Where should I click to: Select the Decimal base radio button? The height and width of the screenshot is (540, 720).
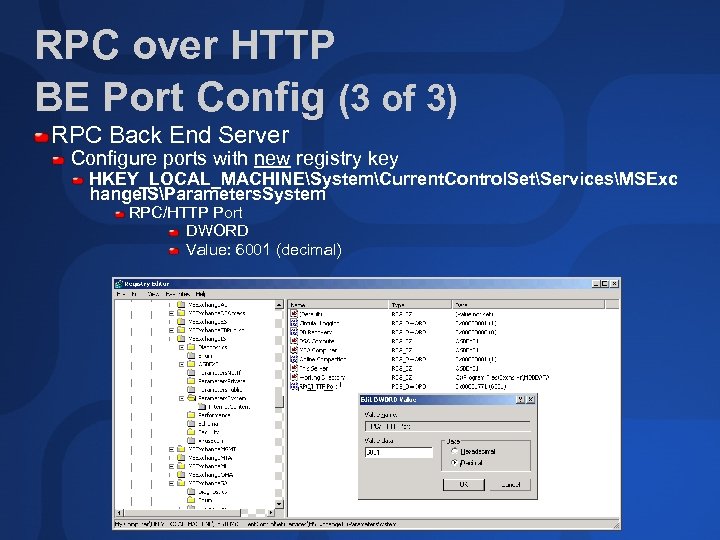click(455, 463)
